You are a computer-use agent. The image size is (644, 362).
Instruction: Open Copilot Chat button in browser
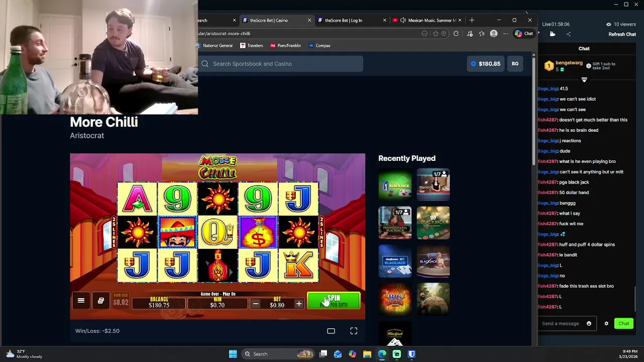point(524,34)
